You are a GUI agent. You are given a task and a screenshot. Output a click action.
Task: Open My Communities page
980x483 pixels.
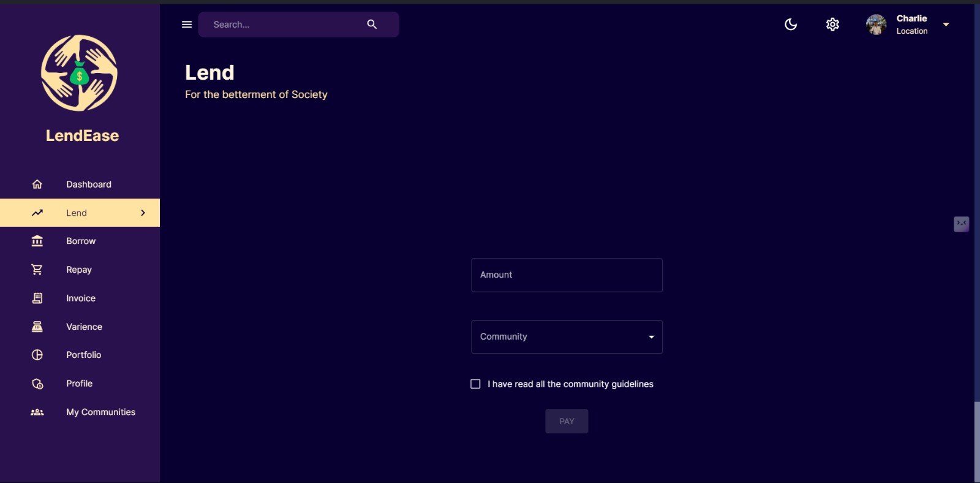[x=80, y=412]
